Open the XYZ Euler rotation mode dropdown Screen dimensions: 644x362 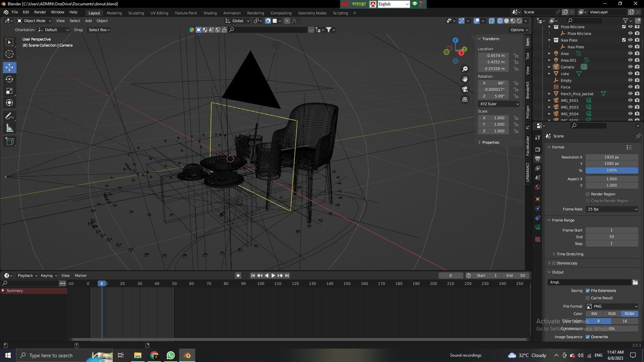pyautogui.click(x=499, y=104)
